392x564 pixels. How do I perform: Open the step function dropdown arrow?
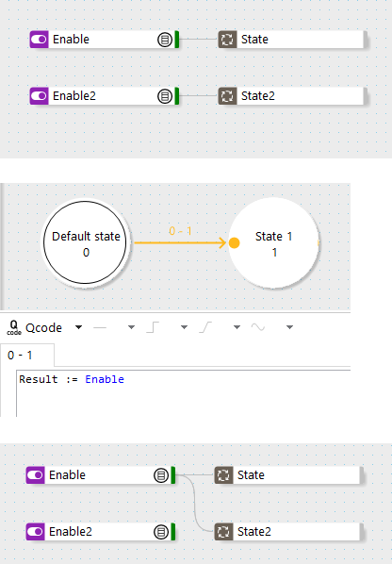tap(185, 327)
